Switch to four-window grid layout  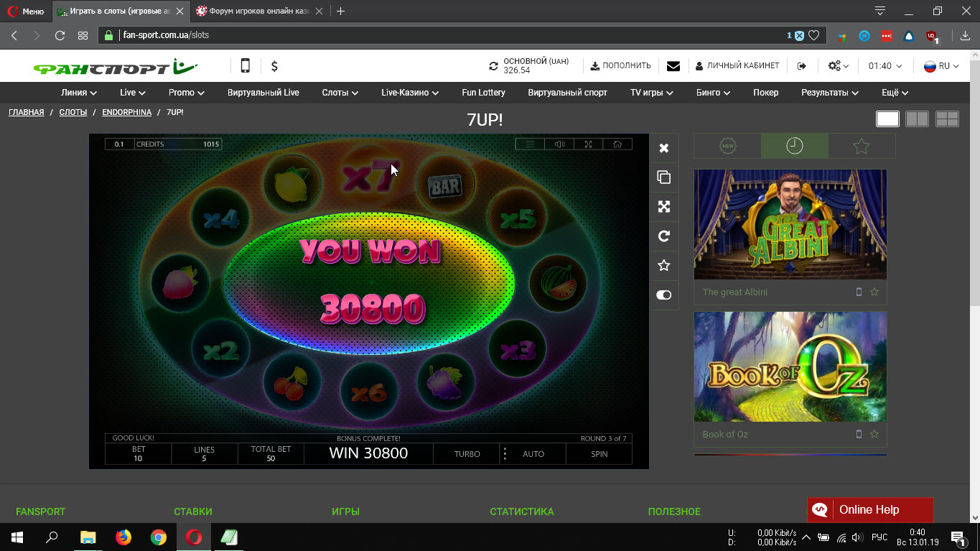[x=947, y=119]
